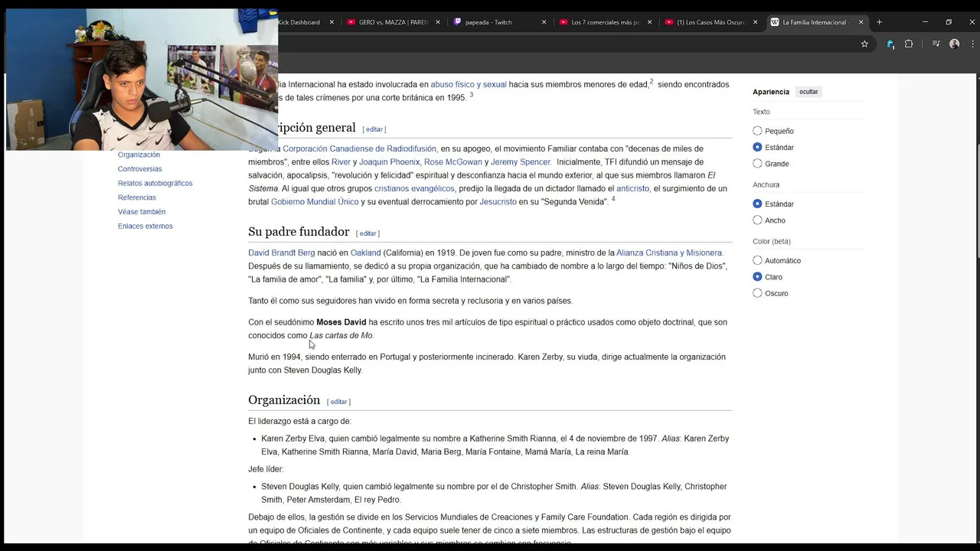Open the Oakland link
This screenshot has height=551, width=980.
[x=365, y=253]
